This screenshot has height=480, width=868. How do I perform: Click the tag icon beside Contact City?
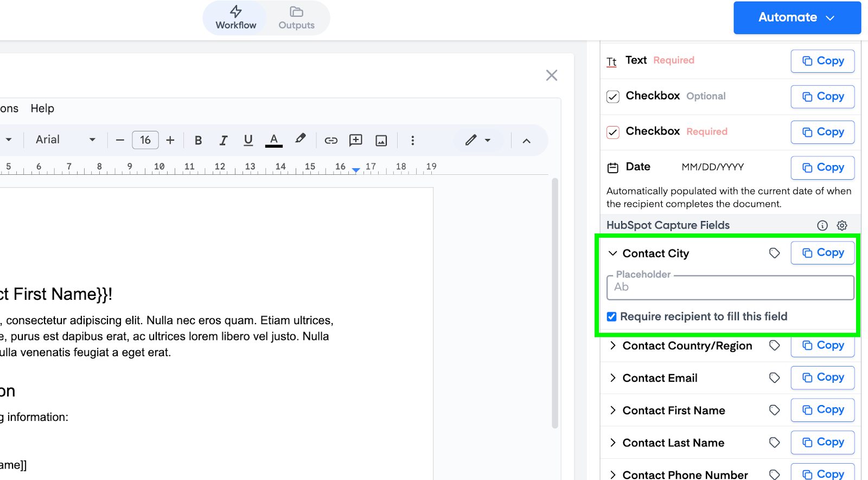point(774,253)
